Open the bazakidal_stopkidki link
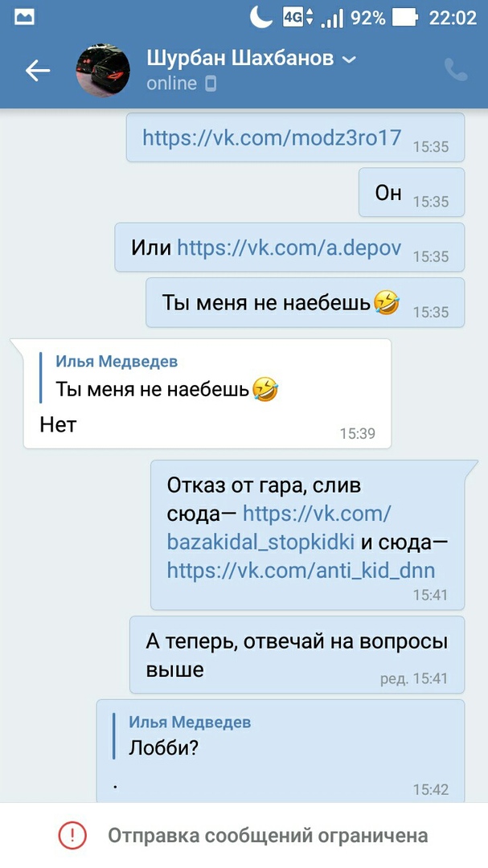Viewport: 488px width, 868px height. tap(279, 527)
